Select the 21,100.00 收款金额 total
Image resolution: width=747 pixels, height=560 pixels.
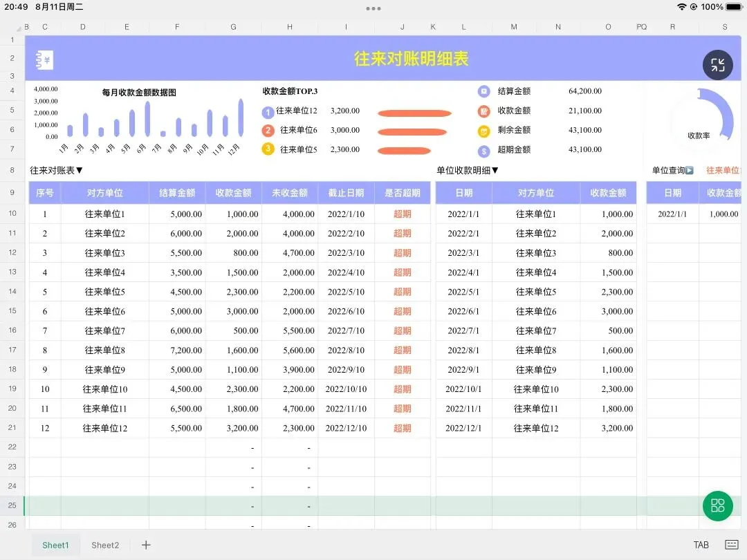585,111
